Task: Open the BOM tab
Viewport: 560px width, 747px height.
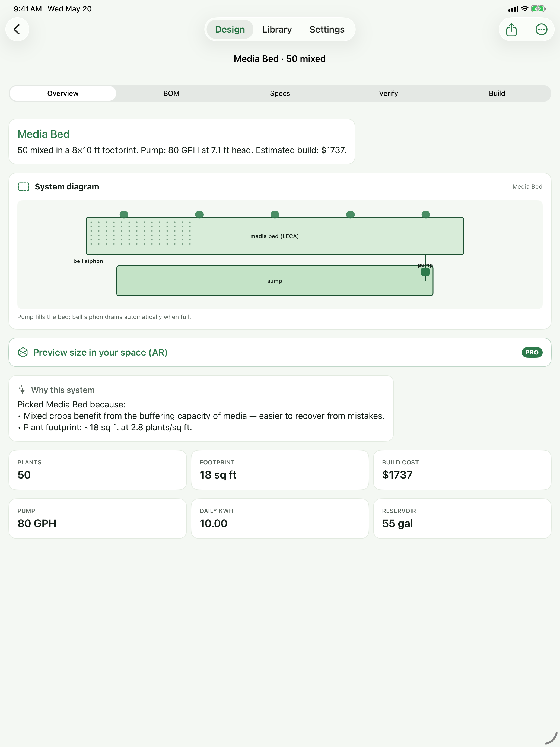Action: (171, 93)
